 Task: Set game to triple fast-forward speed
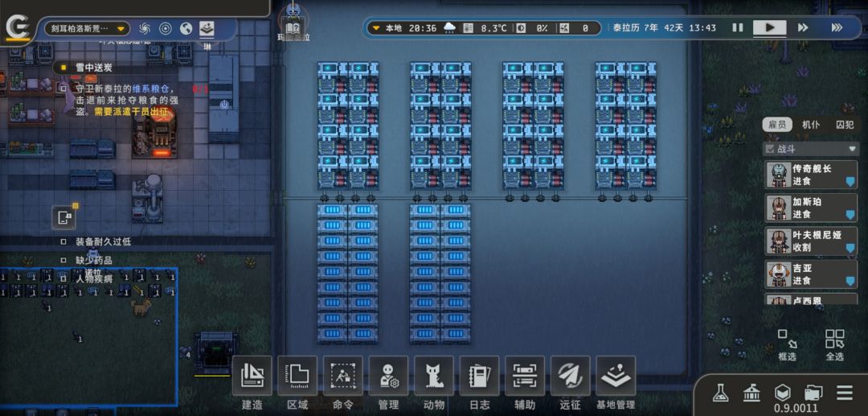coord(837,27)
